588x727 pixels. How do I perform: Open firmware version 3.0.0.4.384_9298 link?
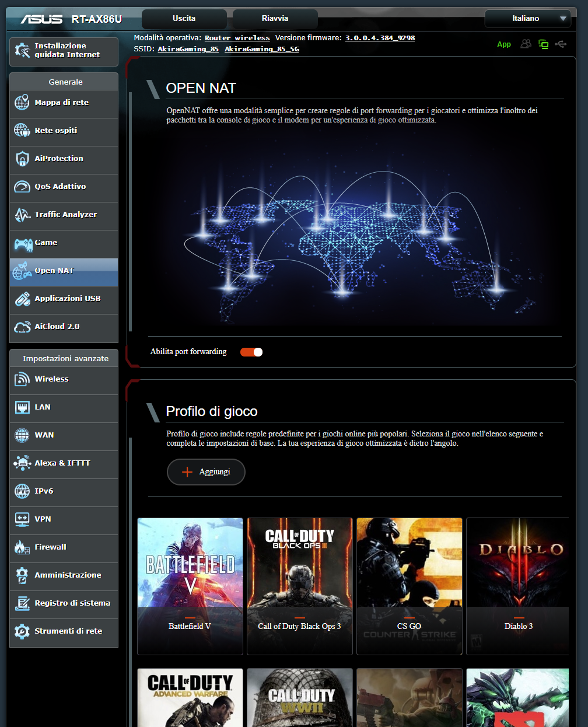pos(380,38)
